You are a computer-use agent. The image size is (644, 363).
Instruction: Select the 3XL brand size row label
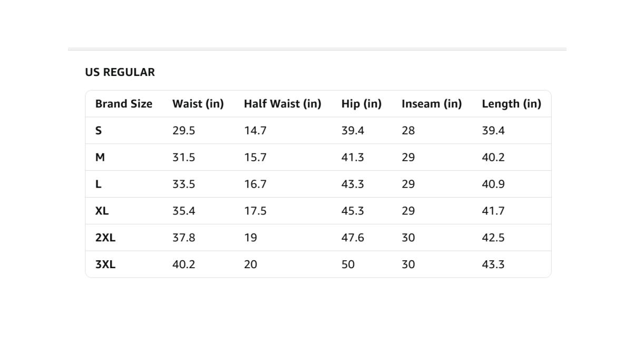tap(105, 264)
